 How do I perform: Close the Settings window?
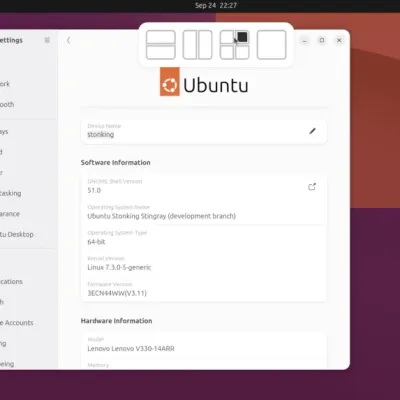tap(339, 40)
